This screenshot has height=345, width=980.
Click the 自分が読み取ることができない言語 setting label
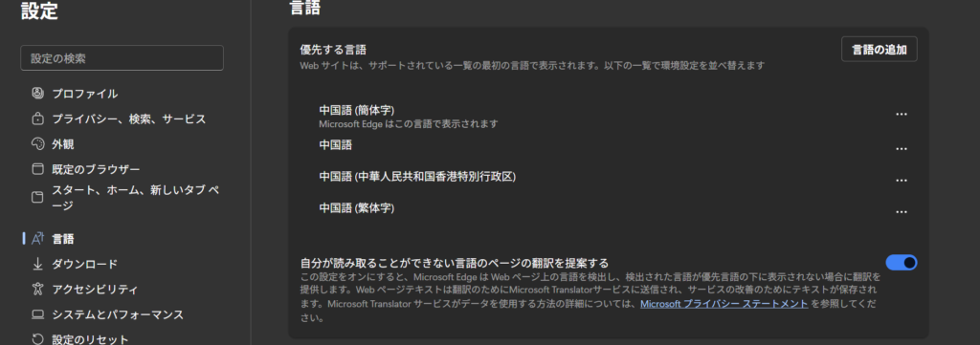pyautogui.click(x=455, y=263)
